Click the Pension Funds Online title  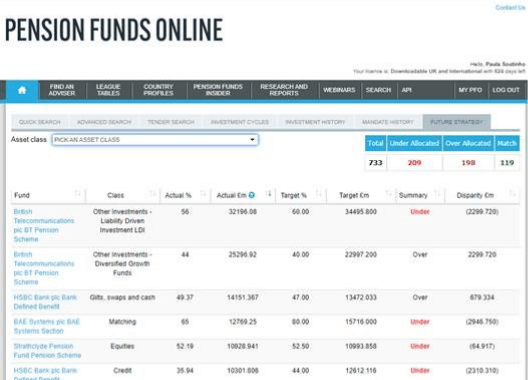114,30
